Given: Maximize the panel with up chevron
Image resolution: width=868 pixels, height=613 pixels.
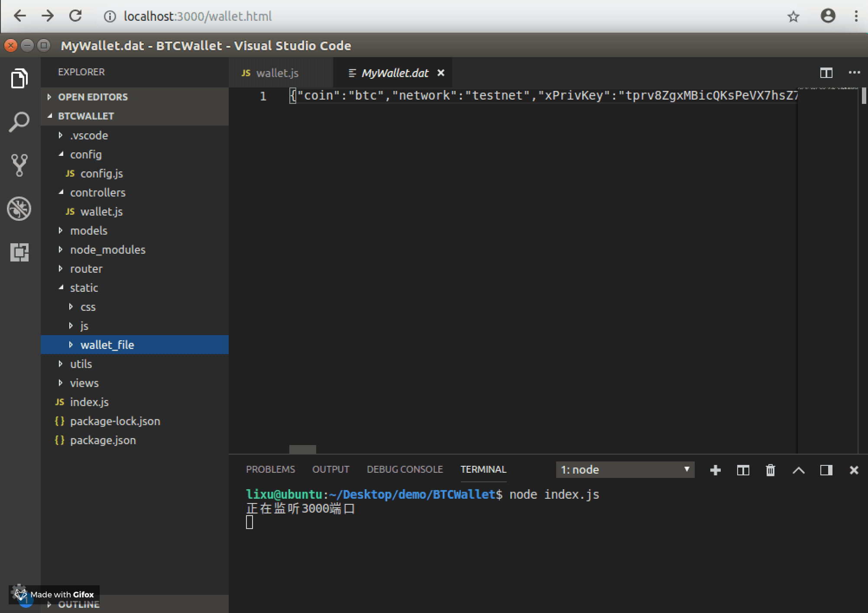Looking at the screenshot, I should point(799,470).
